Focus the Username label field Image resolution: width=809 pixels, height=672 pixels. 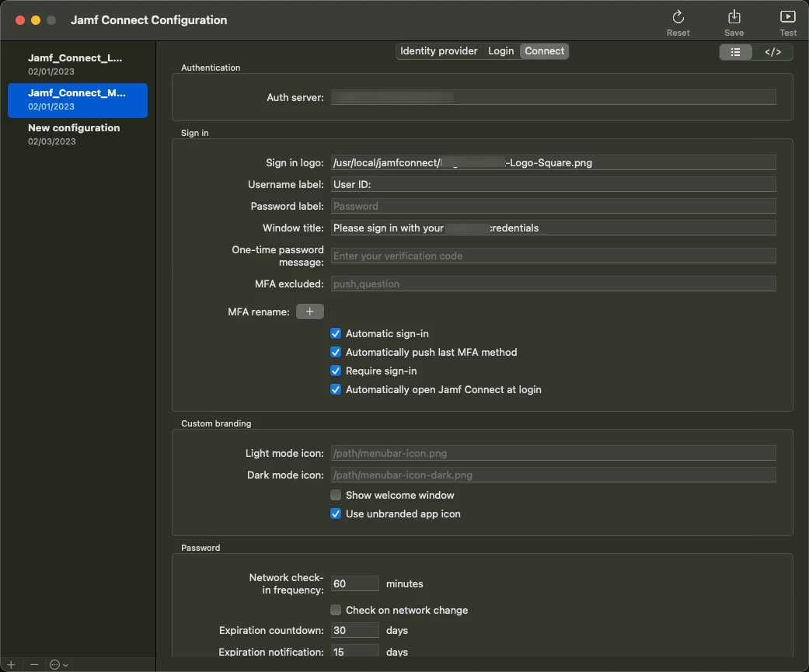tap(553, 184)
